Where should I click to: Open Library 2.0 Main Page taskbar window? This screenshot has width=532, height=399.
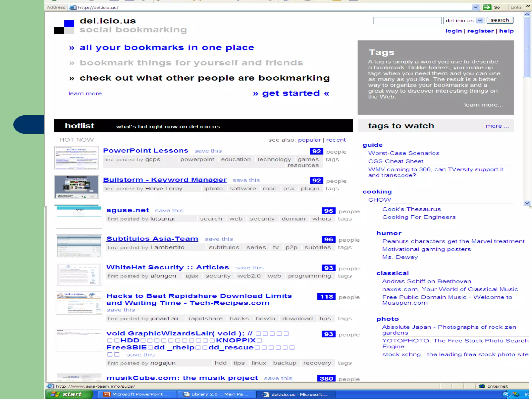pos(216,394)
